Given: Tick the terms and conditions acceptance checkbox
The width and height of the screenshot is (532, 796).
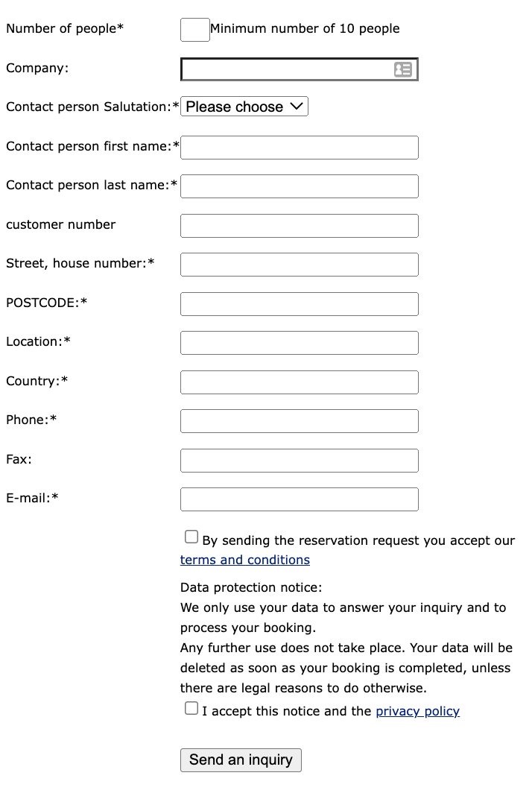Looking at the screenshot, I should coord(191,537).
